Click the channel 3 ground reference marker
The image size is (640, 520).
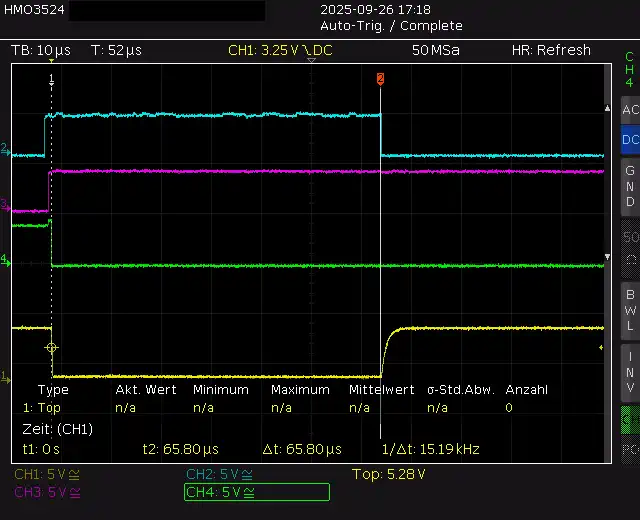click(x=5, y=206)
